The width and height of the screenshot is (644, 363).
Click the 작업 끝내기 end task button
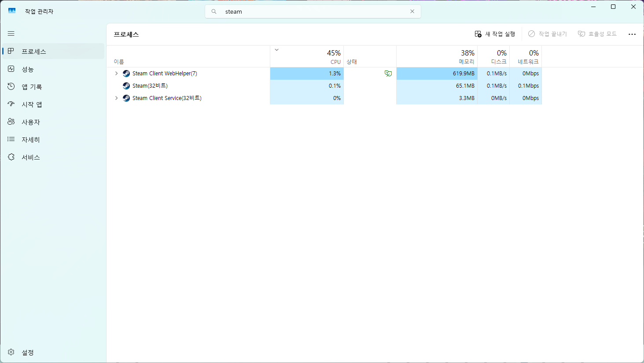548,34
